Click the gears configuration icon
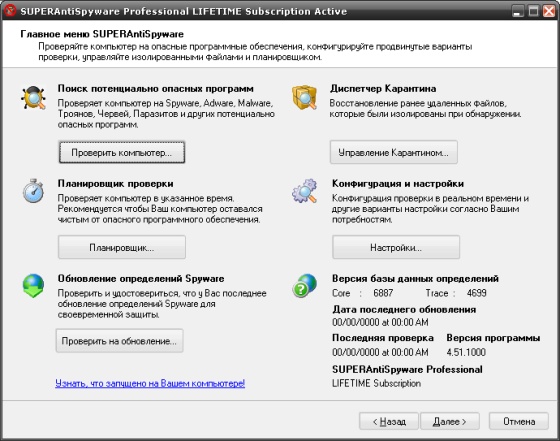 [305, 191]
